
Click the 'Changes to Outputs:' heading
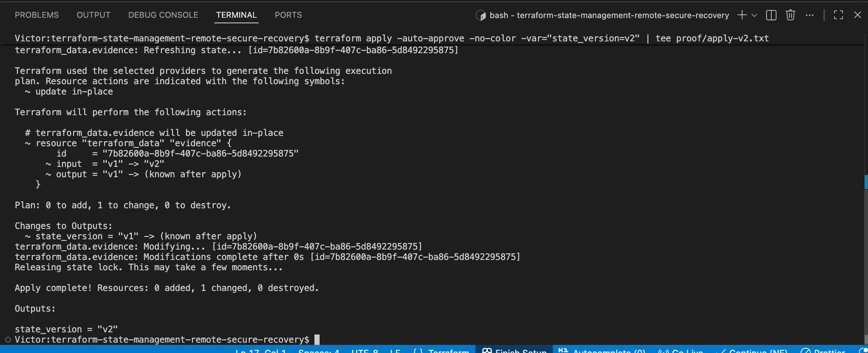coord(63,226)
